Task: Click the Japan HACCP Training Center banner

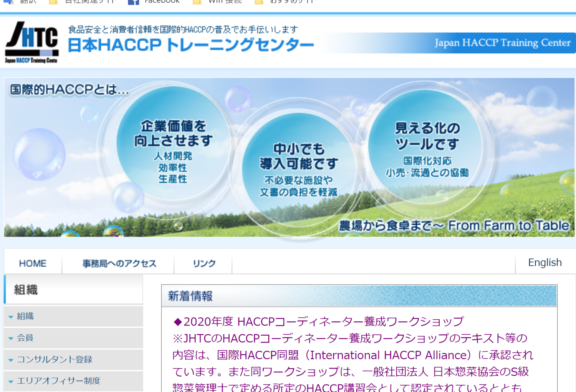Action: coord(449,43)
